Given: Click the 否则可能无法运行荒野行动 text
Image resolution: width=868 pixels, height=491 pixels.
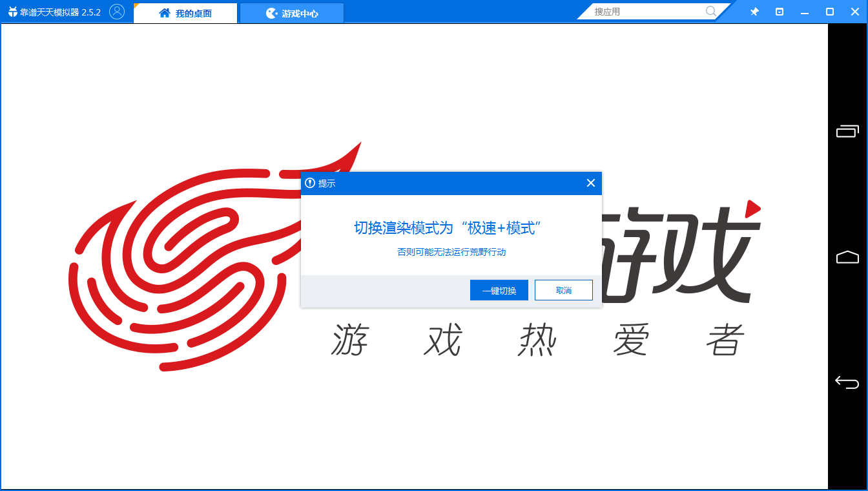Looking at the screenshot, I should [x=451, y=252].
